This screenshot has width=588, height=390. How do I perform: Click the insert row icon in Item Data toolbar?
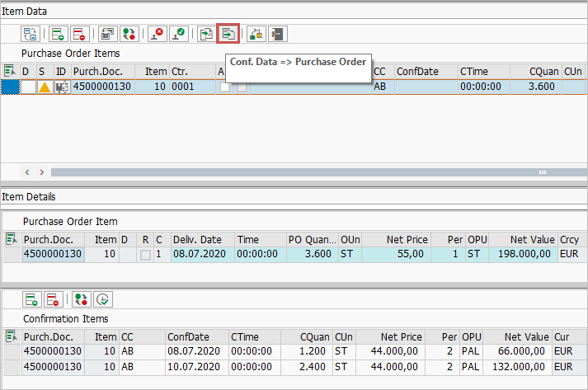pos(57,34)
